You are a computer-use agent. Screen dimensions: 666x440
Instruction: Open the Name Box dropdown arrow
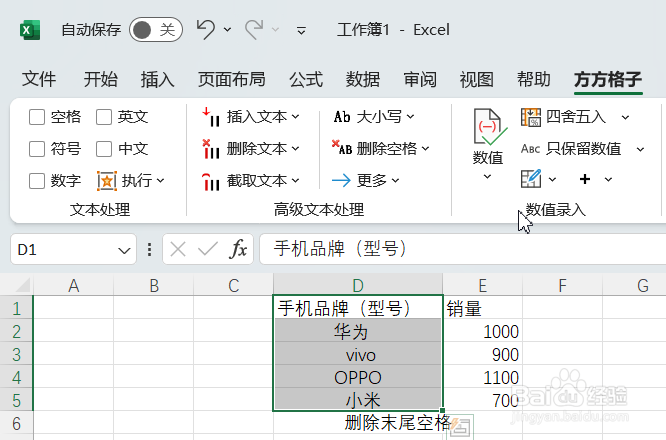(x=124, y=250)
